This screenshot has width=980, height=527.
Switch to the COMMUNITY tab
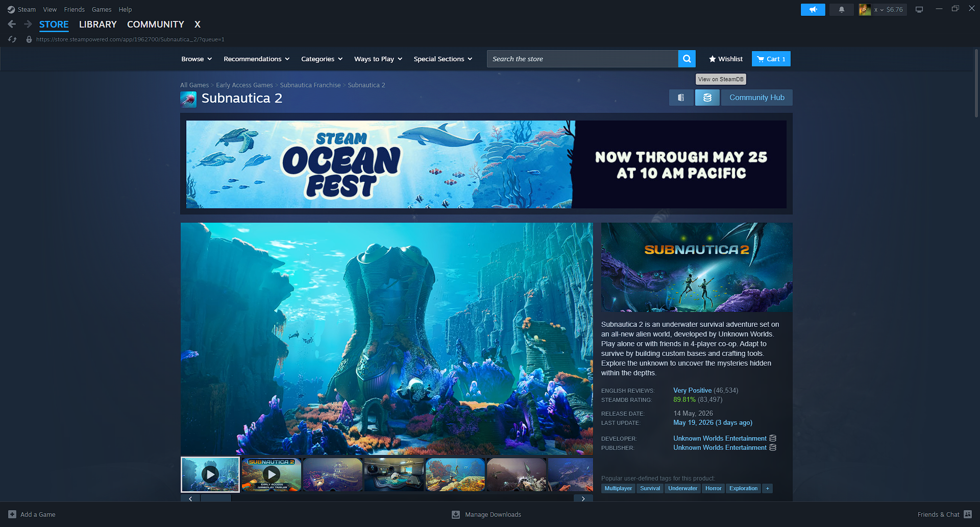tap(156, 25)
